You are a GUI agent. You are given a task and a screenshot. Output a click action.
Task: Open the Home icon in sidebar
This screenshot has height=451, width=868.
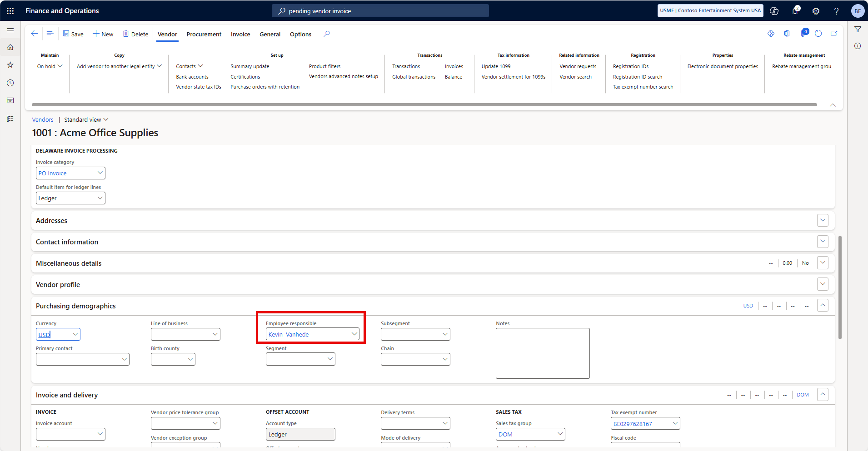[x=10, y=47]
